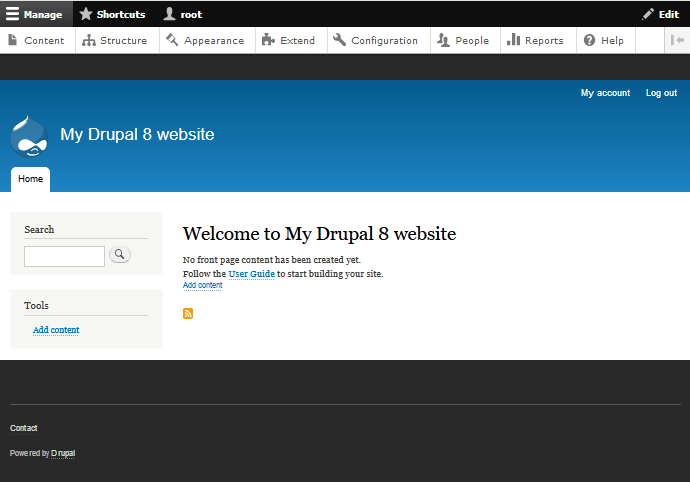The image size is (690, 482).
Task: Open the Extend admin menu
Action: (x=291, y=40)
